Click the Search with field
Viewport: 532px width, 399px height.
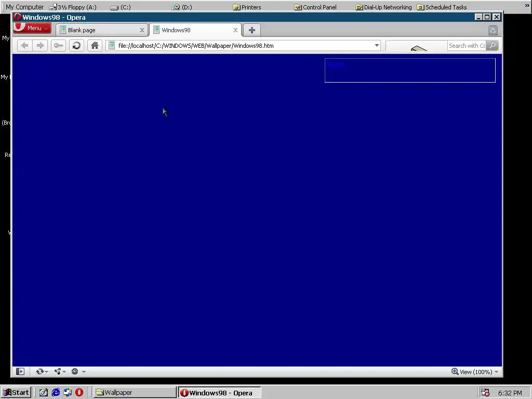tap(467, 46)
